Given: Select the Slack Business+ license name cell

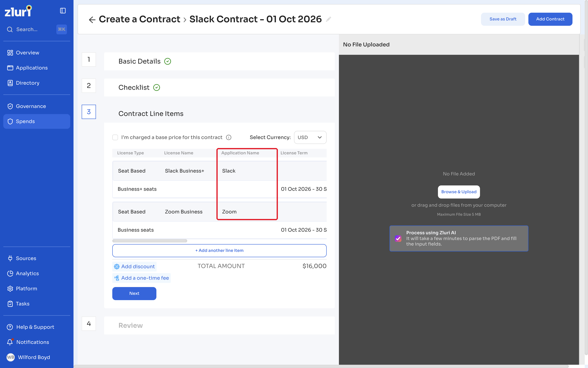Looking at the screenshot, I should click(184, 171).
